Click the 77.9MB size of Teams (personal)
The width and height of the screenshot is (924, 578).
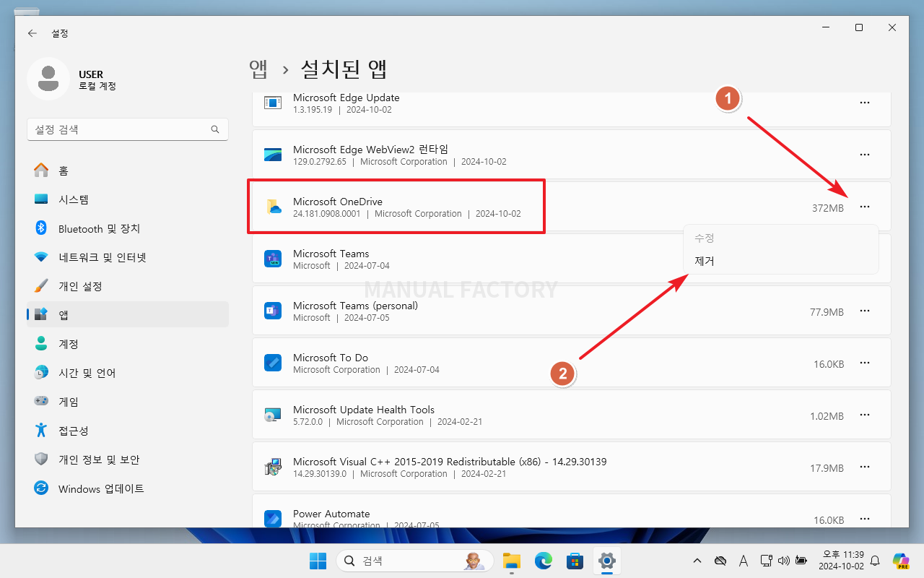point(827,312)
